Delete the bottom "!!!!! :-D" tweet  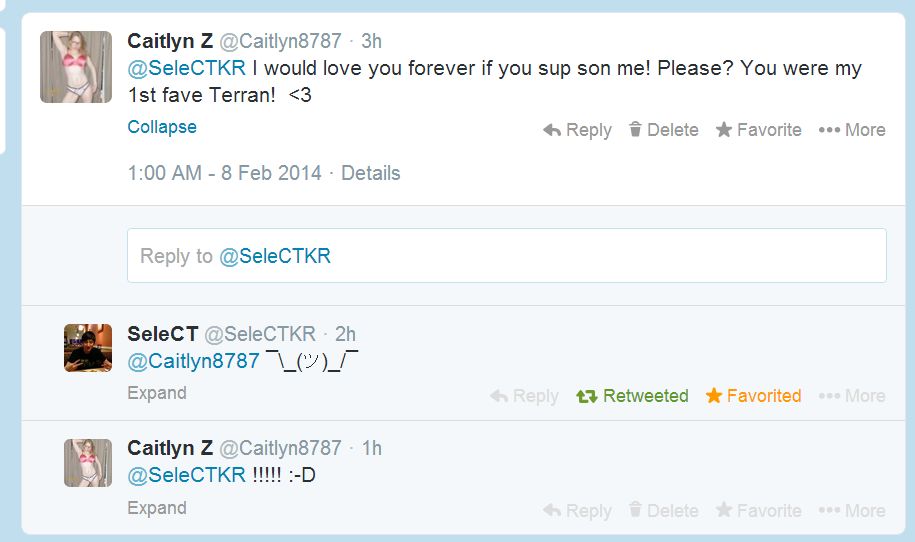[x=635, y=511]
